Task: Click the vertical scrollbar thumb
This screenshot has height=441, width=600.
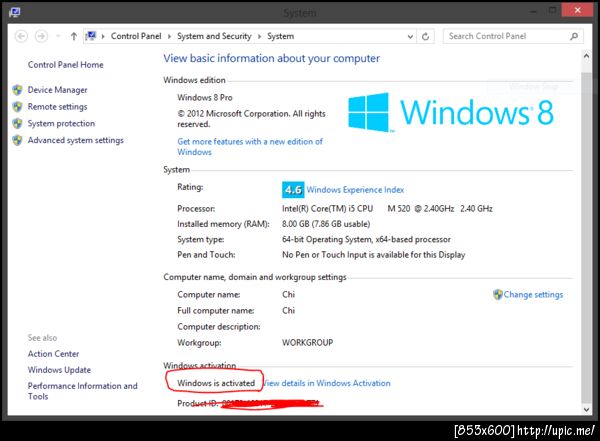Action: (x=586, y=237)
